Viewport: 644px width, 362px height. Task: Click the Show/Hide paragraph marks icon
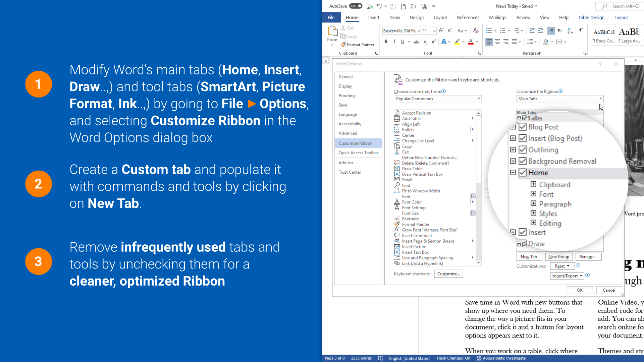click(581, 31)
